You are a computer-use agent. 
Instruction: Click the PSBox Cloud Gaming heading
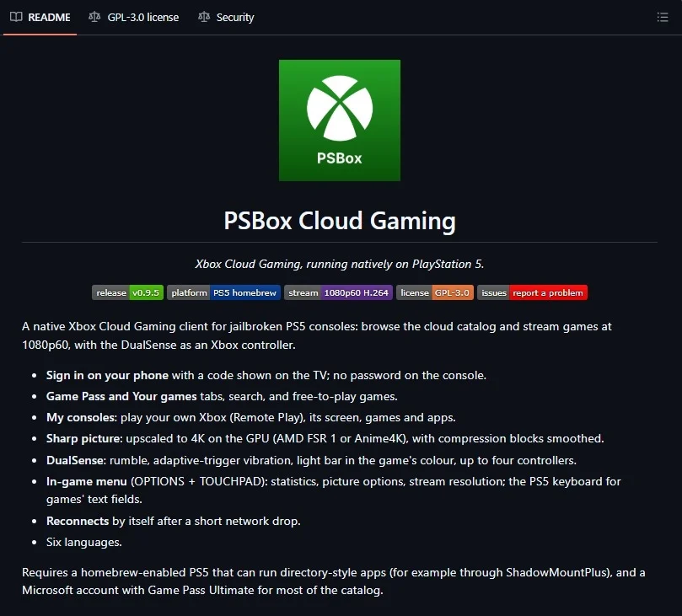[x=340, y=221]
